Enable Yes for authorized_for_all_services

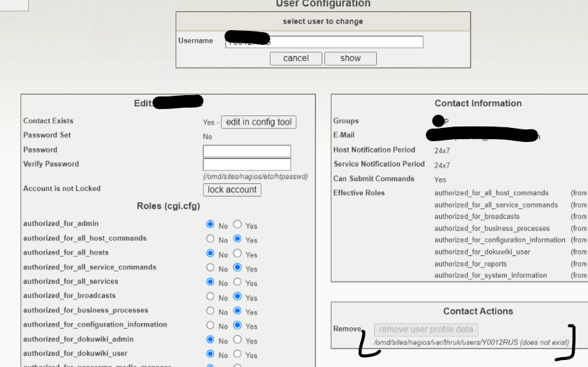click(x=238, y=282)
